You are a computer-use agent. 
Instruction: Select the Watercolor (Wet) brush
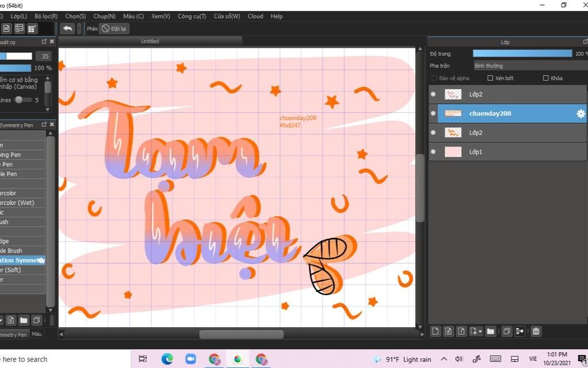(x=22, y=203)
